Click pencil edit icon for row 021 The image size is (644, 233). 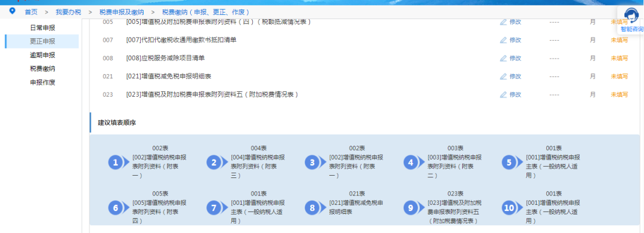[x=503, y=76]
